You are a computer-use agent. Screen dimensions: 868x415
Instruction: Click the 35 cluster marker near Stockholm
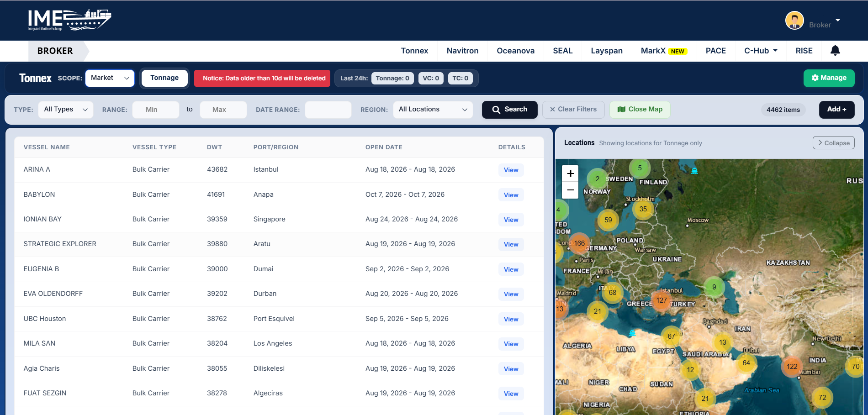(643, 209)
